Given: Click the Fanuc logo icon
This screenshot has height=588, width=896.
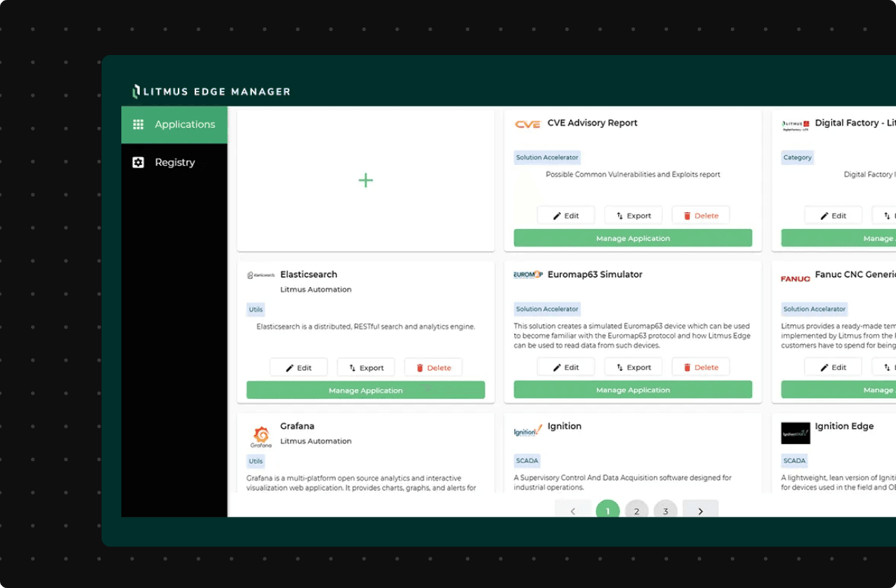Looking at the screenshot, I should (795, 278).
